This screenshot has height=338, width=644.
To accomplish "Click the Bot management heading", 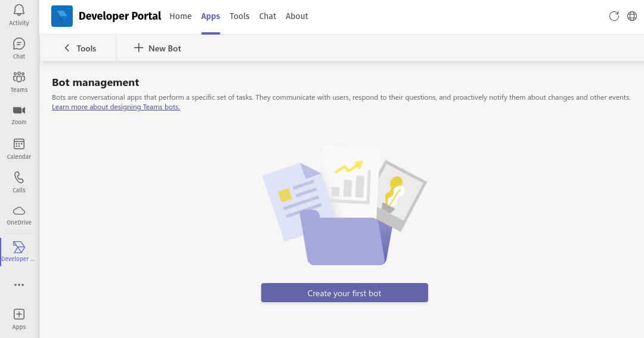I will coord(95,82).
